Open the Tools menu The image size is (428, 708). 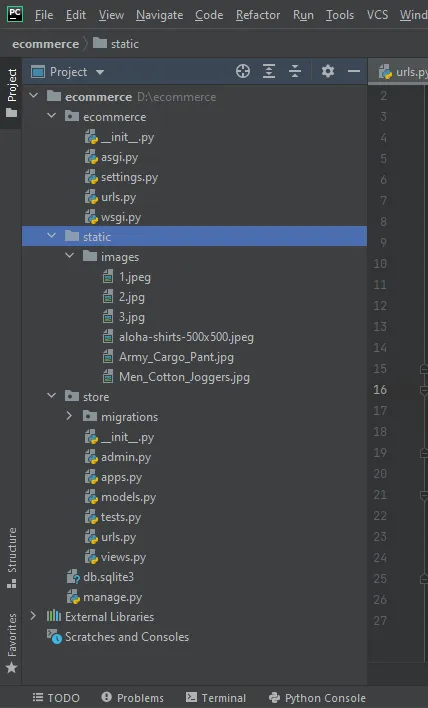(340, 15)
